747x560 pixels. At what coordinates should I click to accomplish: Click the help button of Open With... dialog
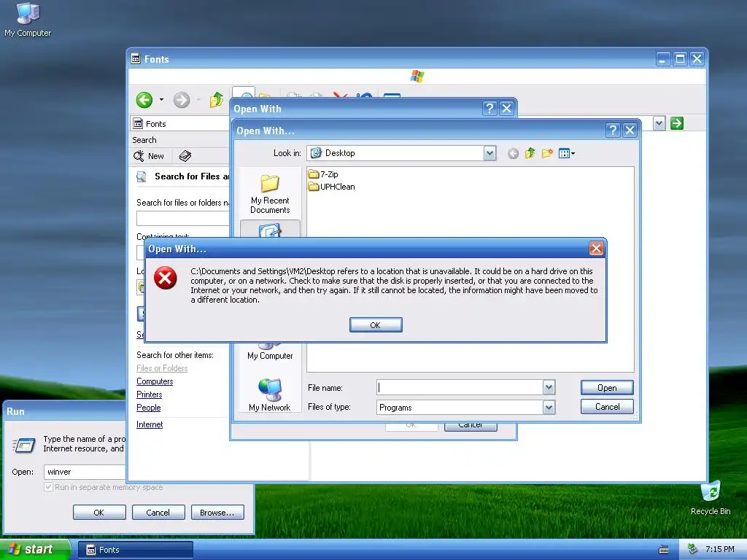pos(613,130)
